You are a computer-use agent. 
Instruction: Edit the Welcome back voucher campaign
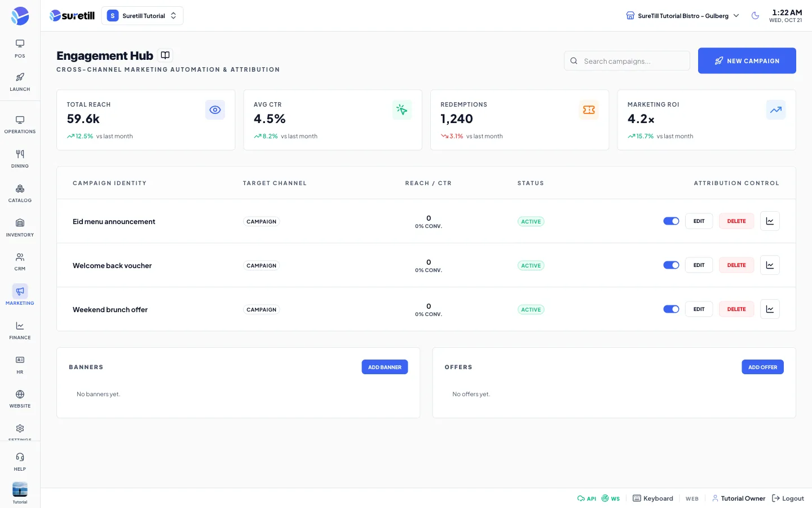click(x=699, y=265)
